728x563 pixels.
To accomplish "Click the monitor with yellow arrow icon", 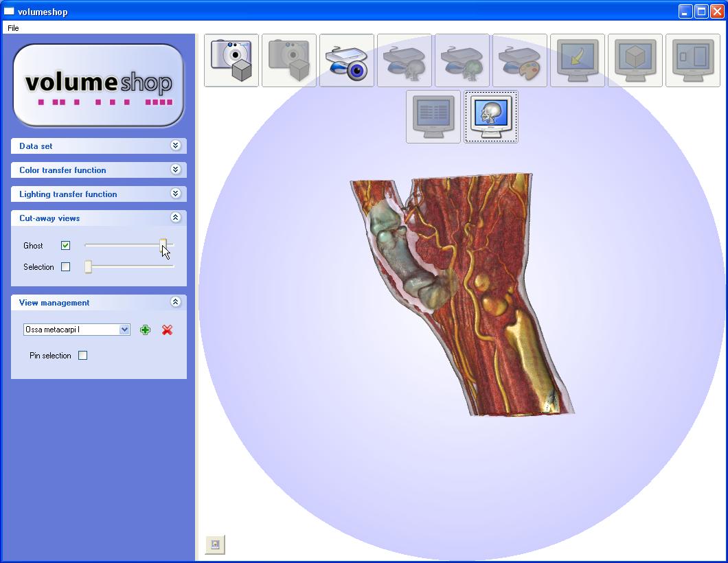I will (577, 60).
